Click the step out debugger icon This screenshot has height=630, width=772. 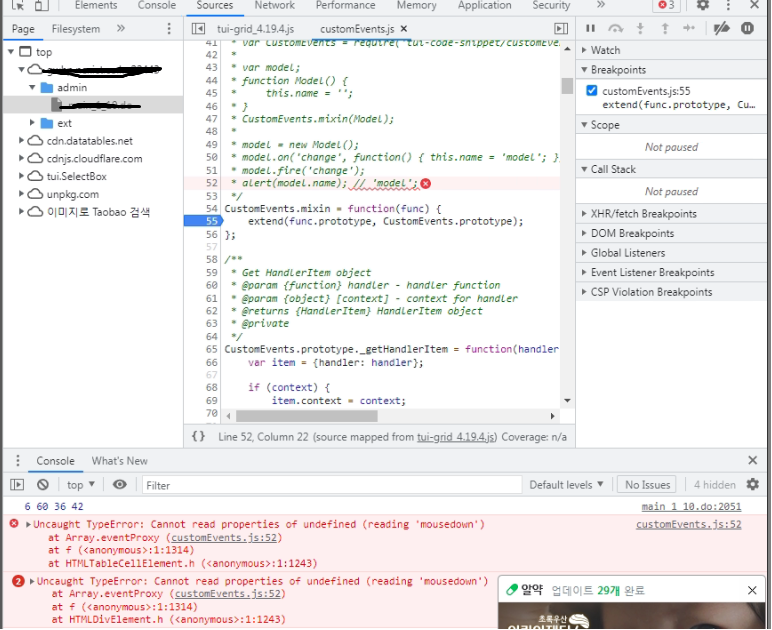pos(665,29)
